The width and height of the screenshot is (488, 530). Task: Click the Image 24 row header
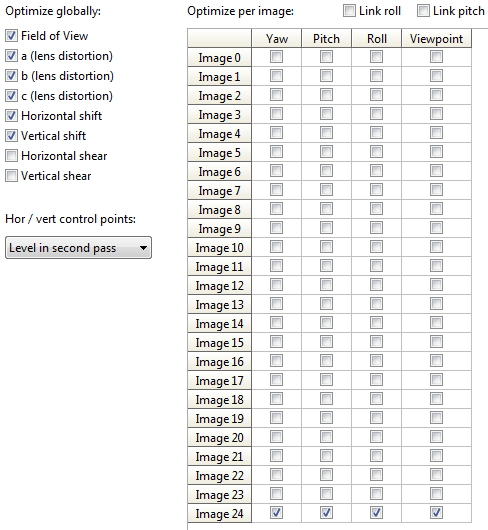219,513
